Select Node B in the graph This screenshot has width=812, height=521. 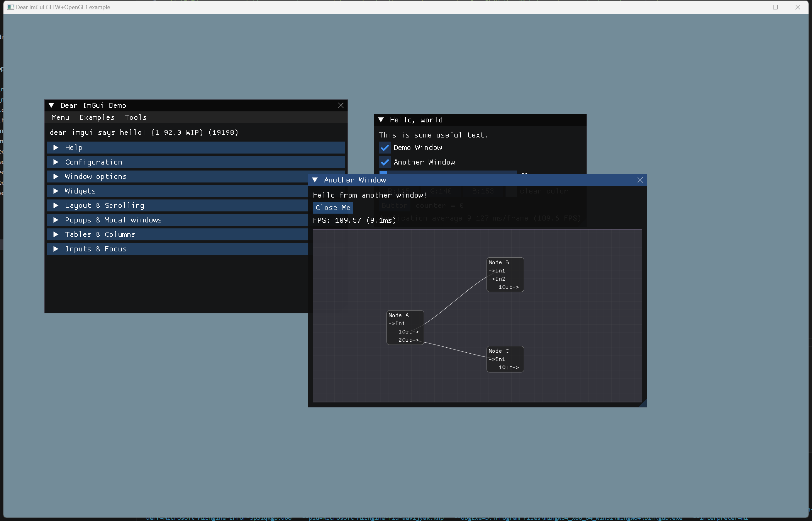coord(498,262)
